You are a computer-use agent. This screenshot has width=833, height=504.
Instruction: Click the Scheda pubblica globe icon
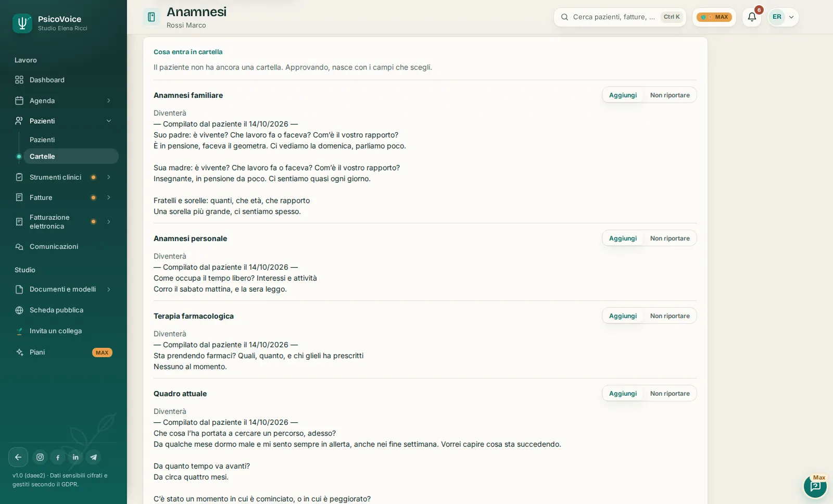tap(19, 310)
